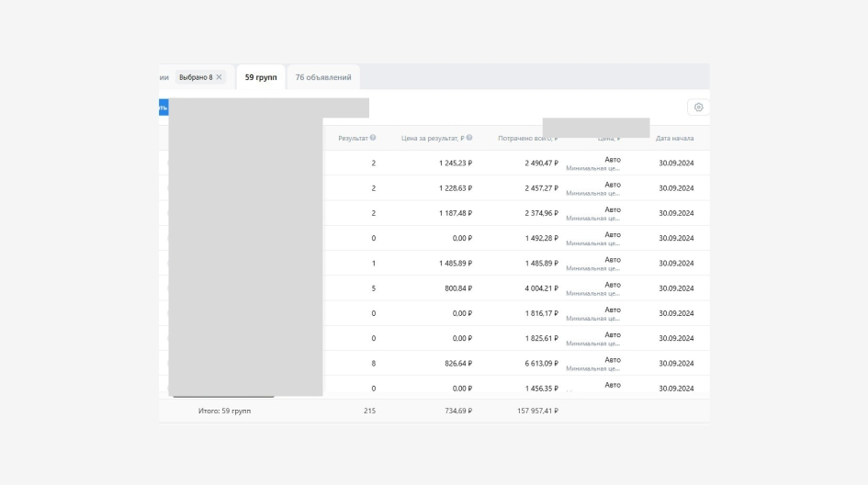Select the cell '2 457,27 ₽'

coord(541,188)
